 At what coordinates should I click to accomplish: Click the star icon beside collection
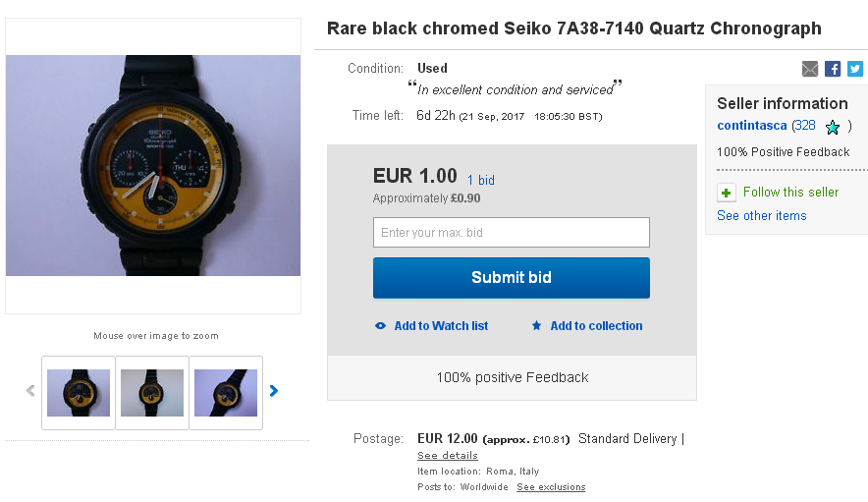click(x=536, y=326)
